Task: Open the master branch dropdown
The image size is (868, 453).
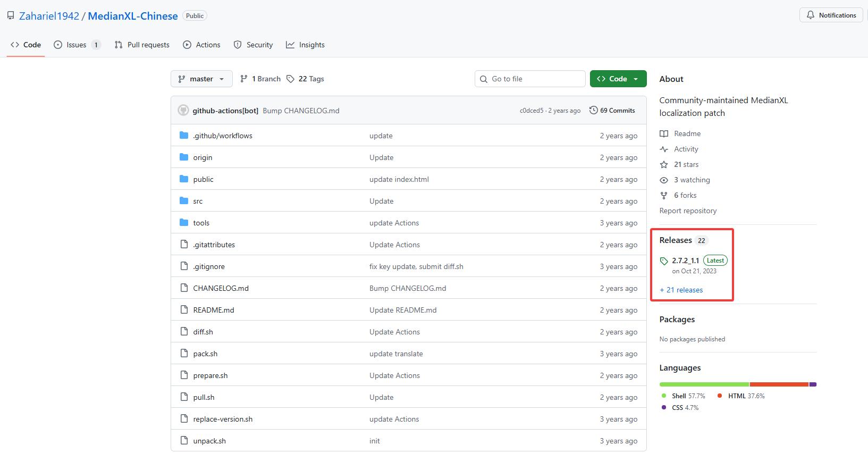Action: coord(201,79)
